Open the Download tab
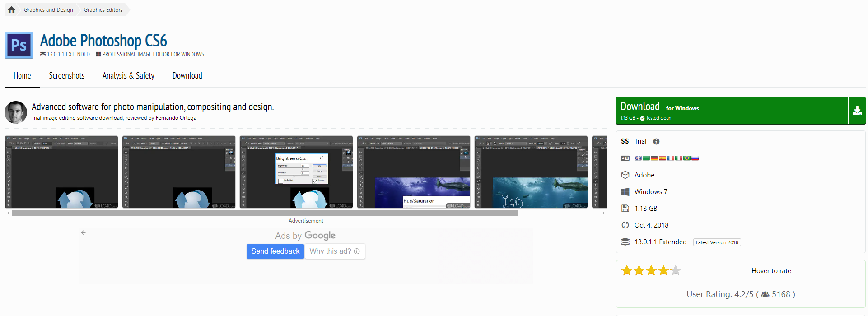Image resolution: width=868 pixels, height=316 pixels. (187, 76)
